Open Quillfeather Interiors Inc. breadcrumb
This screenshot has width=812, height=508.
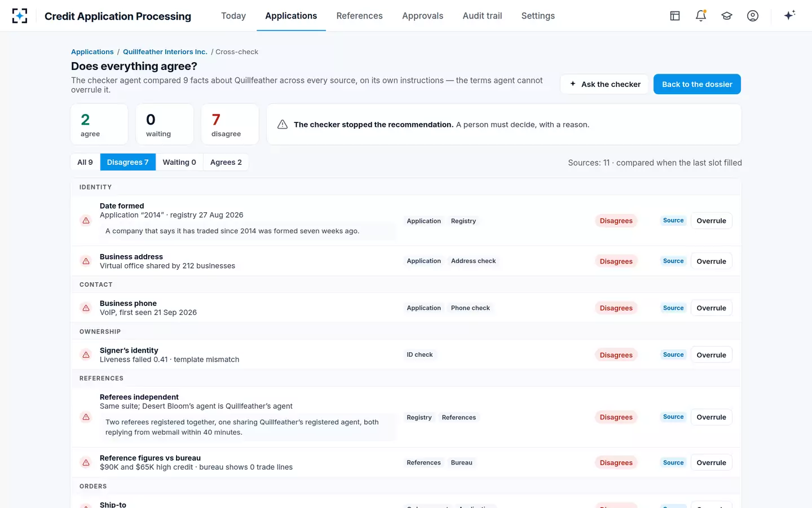(x=165, y=51)
